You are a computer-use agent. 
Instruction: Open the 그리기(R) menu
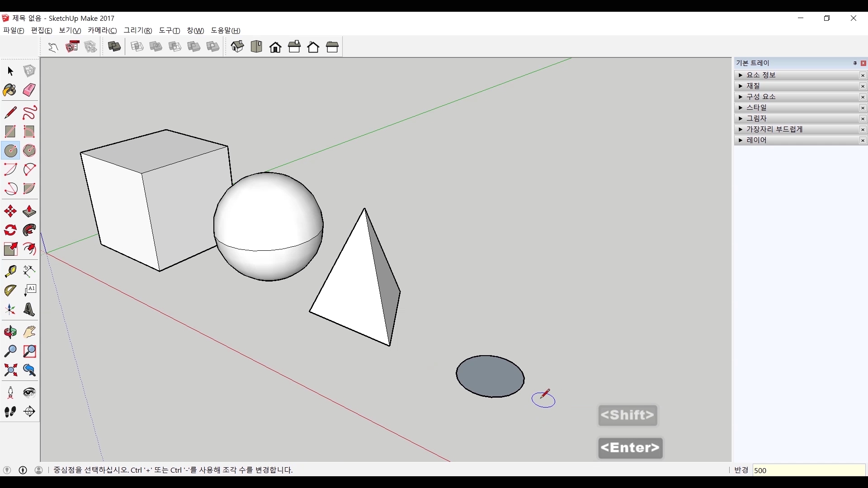click(138, 30)
